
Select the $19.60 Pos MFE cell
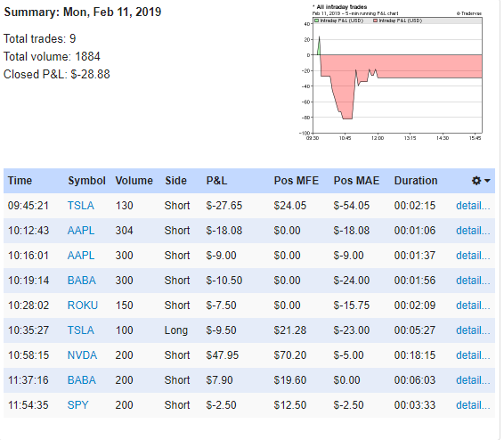pyautogui.click(x=290, y=380)
